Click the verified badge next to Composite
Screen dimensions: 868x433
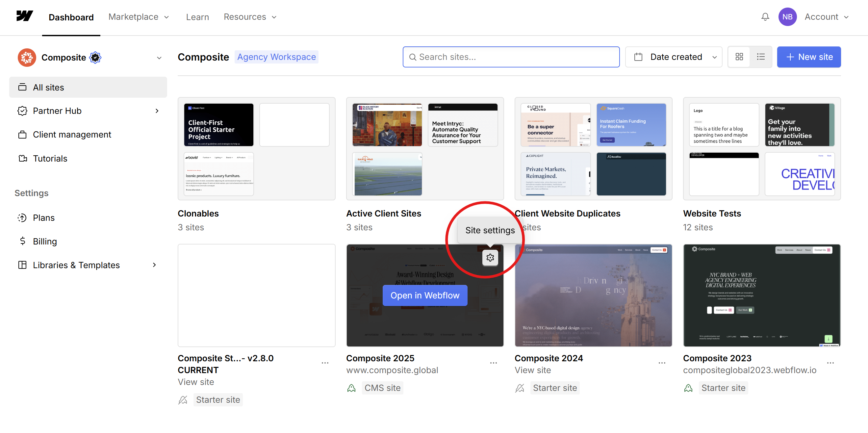point(95,57)
